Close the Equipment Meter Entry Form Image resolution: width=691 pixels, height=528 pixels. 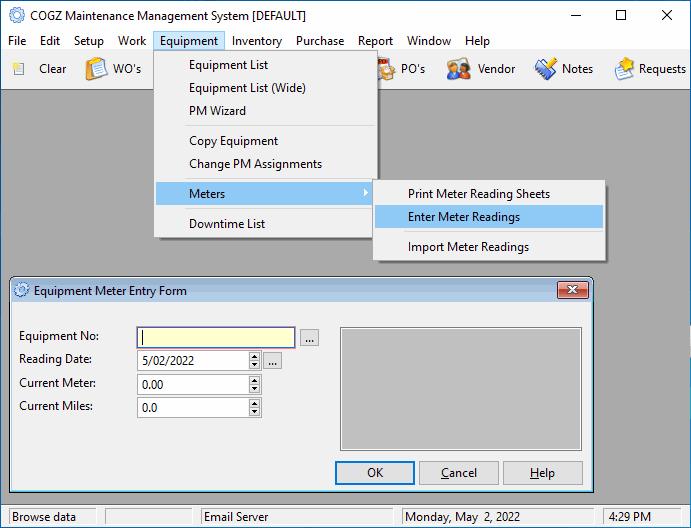[x=572, y=290]
